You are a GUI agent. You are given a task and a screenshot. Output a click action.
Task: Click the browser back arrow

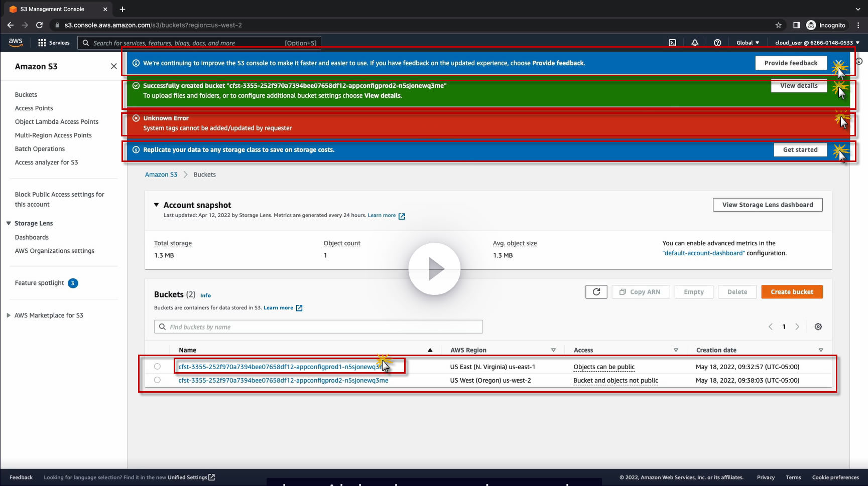tap(11, 25)
